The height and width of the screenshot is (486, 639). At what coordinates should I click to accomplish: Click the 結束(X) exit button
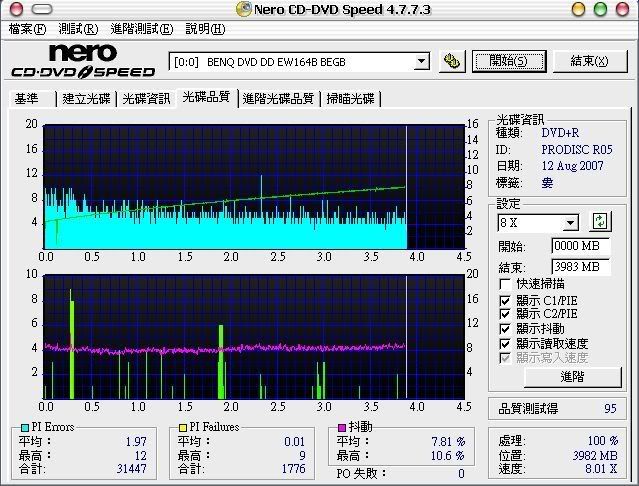pyautogui.click(x=590, y=62)
